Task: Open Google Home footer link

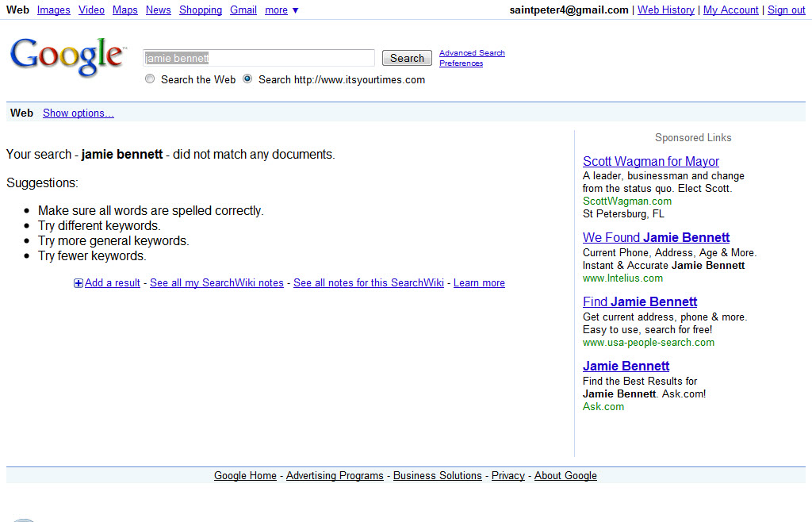Action: click(x=245, y=475)
